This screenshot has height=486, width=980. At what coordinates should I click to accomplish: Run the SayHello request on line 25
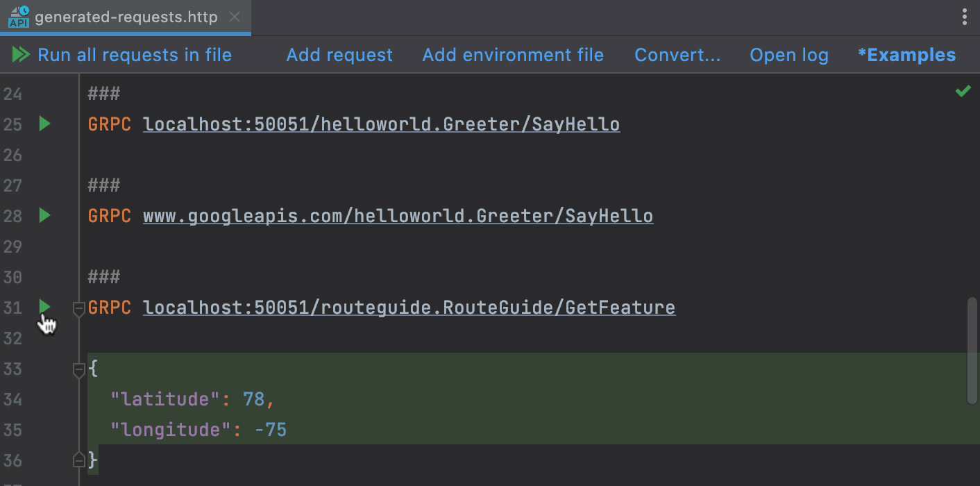point(44,124)
